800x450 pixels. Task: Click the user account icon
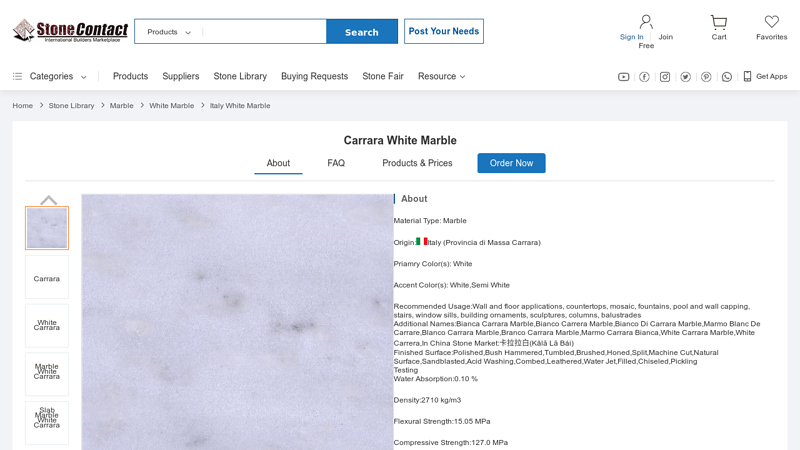(x=646, y=22)
